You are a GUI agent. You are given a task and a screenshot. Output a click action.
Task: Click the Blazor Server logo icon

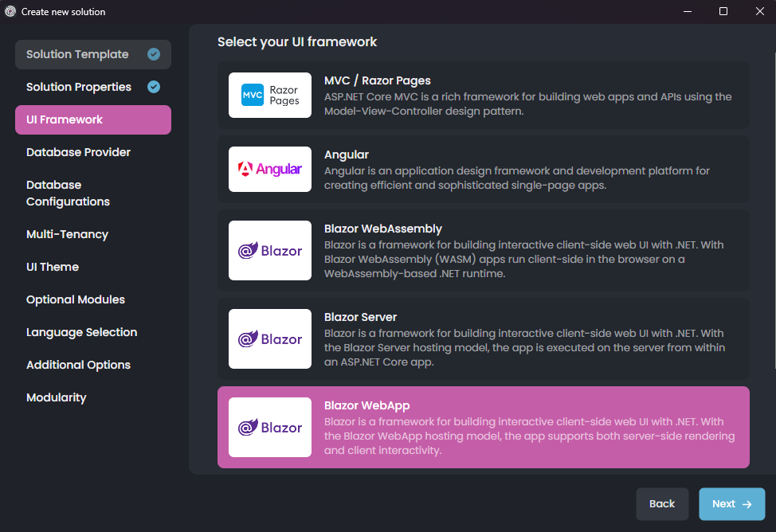269,338
